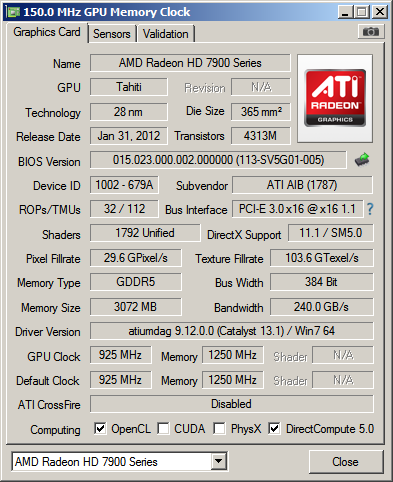Click the GPU-Z title bar icon

[x=14, y=12]
